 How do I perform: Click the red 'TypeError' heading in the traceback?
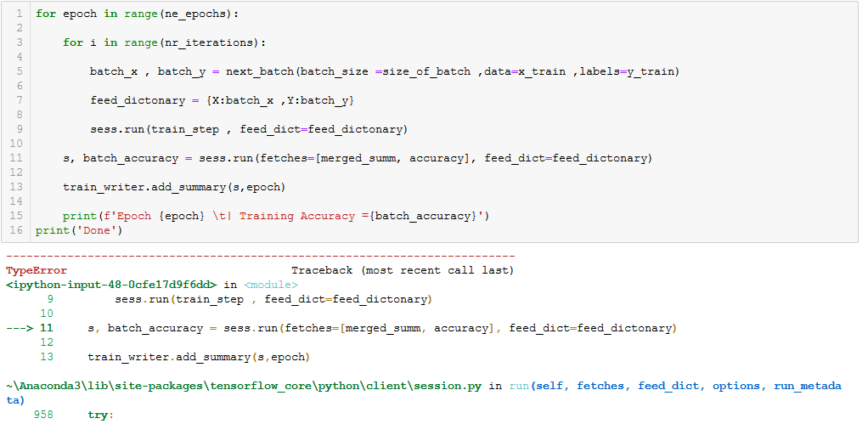click(37, 271)
